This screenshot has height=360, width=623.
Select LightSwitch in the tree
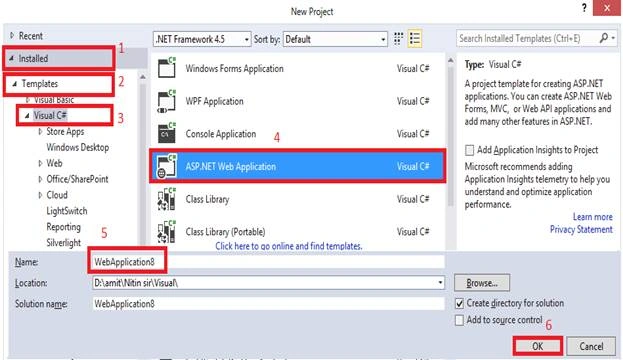[67, 211]
